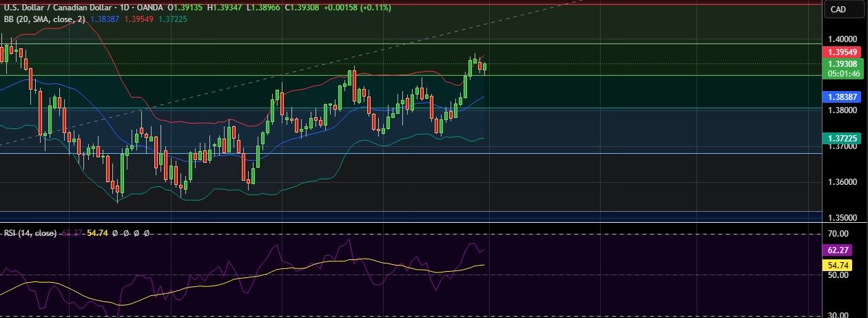Click the candle close countdown timer

pyautogui.click(x=842, y=73)
